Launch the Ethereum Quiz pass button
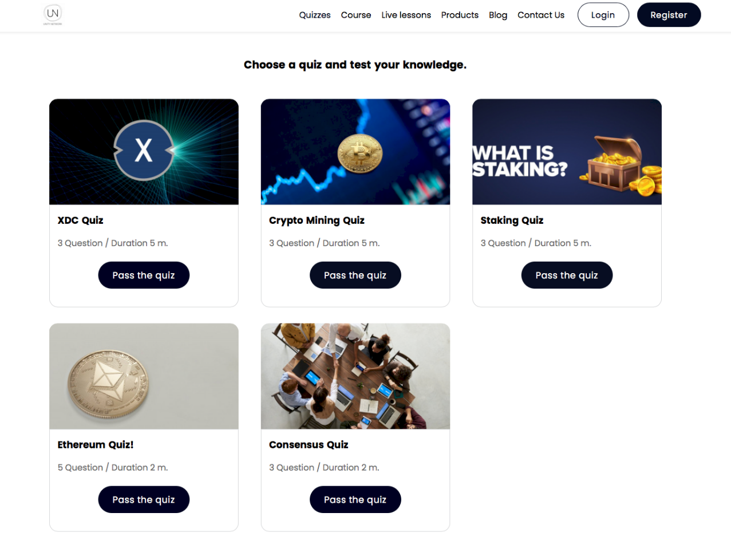 (x=144, y=500)
